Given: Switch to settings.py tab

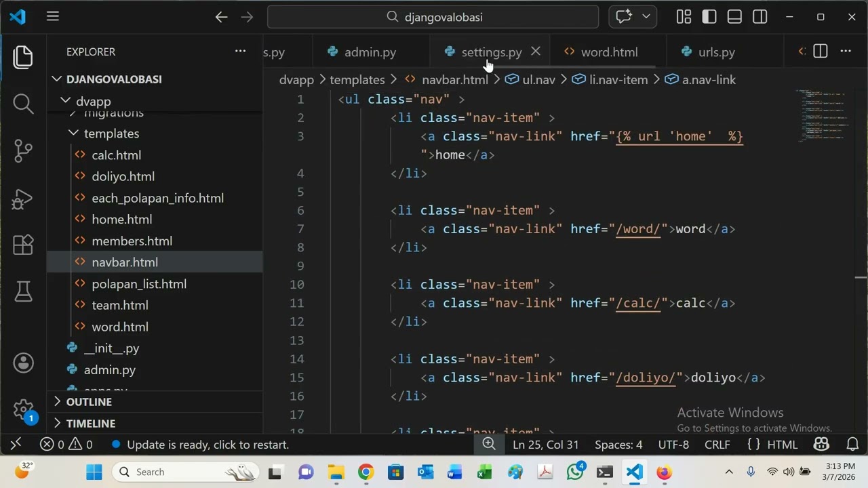Looking at the screenshot, I should pyautogui.click(x=491, y=52).
